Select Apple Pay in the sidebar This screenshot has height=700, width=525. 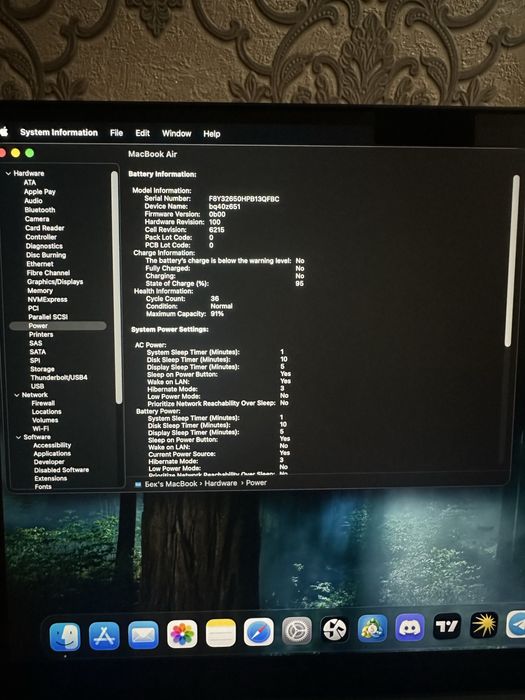[40, 192]
